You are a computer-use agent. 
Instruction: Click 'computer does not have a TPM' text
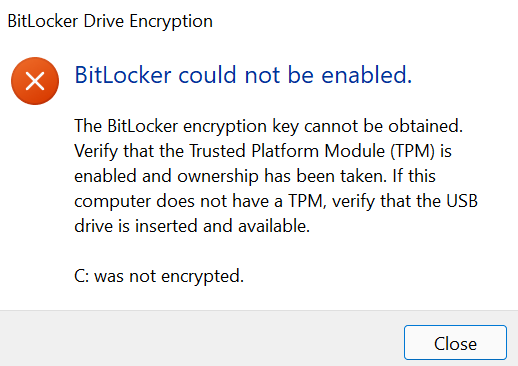pyautogui.click(x=200, y=201)
